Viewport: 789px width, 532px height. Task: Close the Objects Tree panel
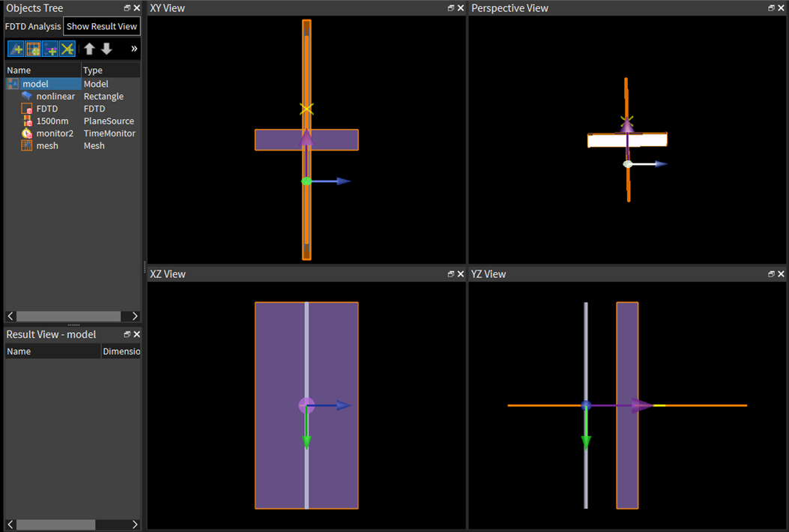pos(137,8)
